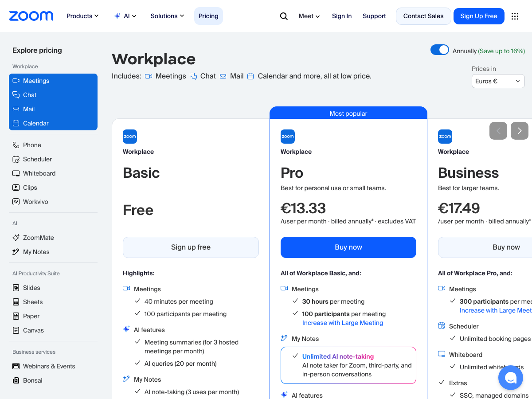Select Webinars & Events text in the sidebar
The image size is (532, 399).
tap(49, 366)
